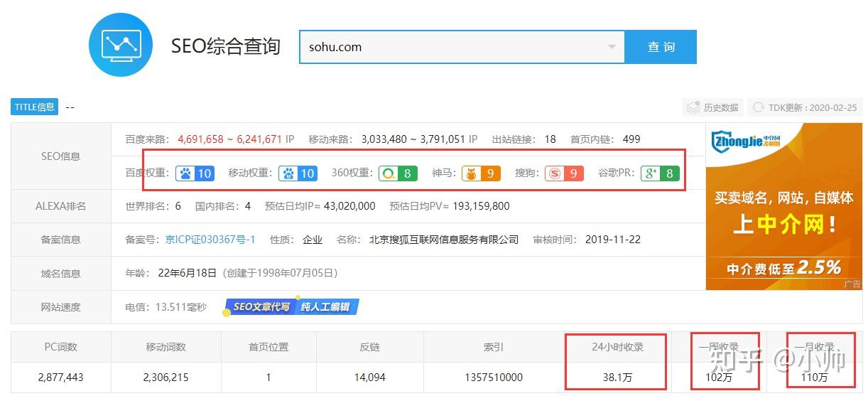Click the SEO信息 row header
This screenshot has width=868, height=396.
coord(61,156)
